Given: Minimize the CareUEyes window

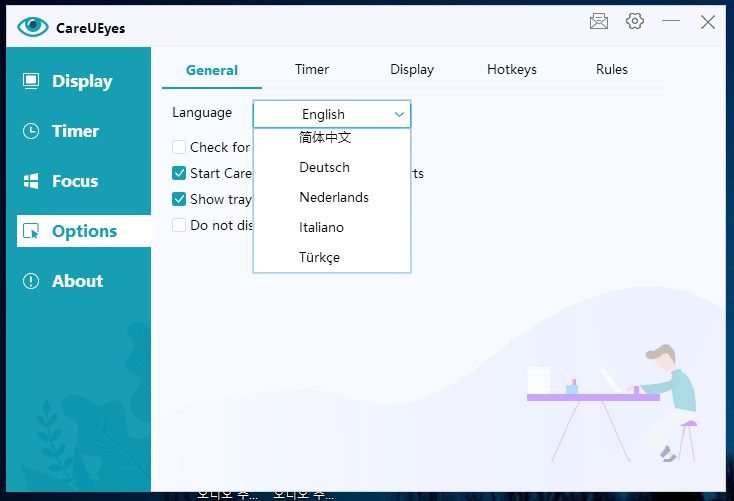Looking at the screenshot, I should point(671,21).
